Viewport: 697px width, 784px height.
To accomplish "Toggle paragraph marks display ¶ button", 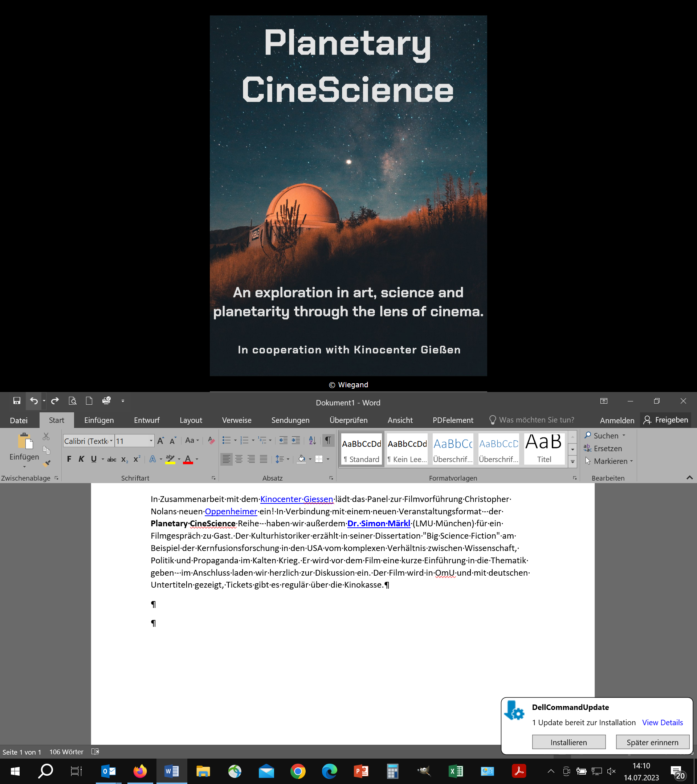I will (x=329, y=440).
